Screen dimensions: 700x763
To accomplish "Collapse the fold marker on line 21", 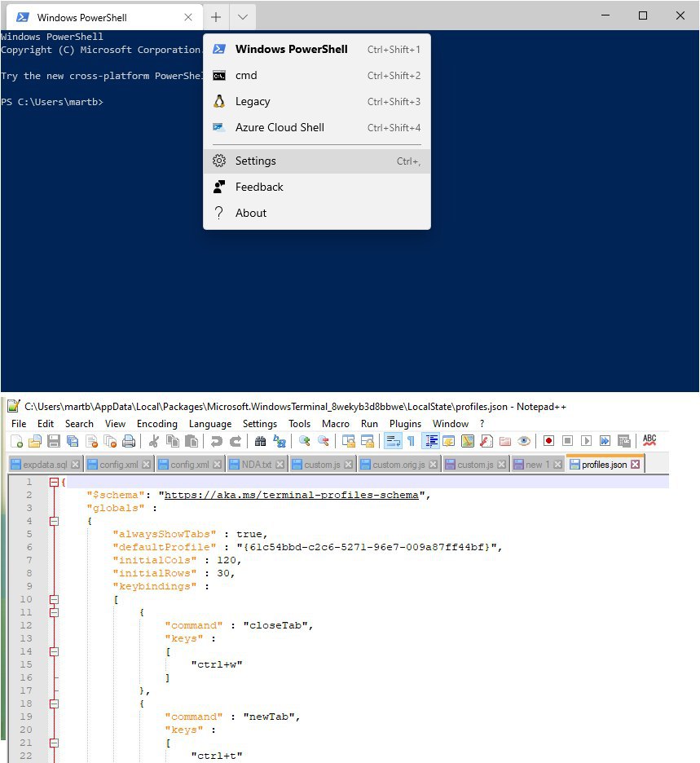I will click(x=54, y=743).
